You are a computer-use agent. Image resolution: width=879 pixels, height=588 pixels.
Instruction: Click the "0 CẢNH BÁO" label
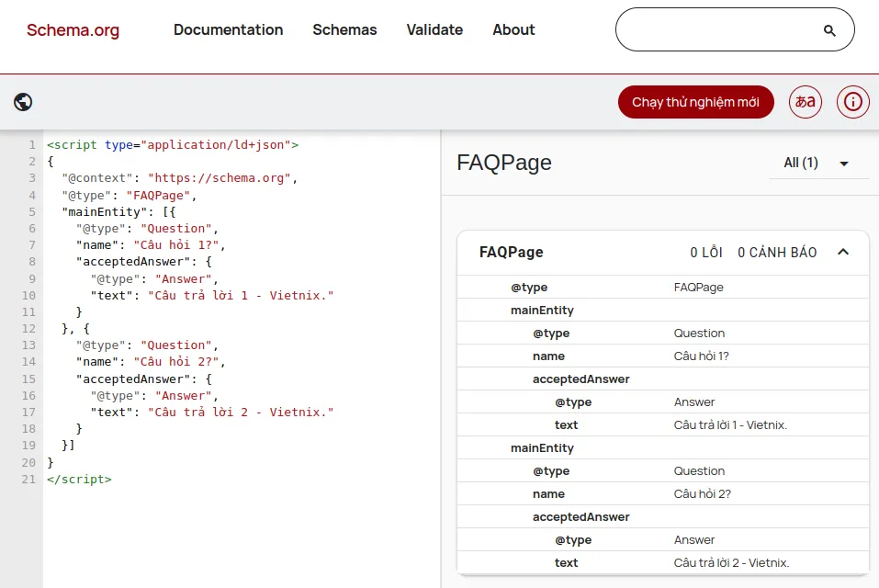(777, 252)
